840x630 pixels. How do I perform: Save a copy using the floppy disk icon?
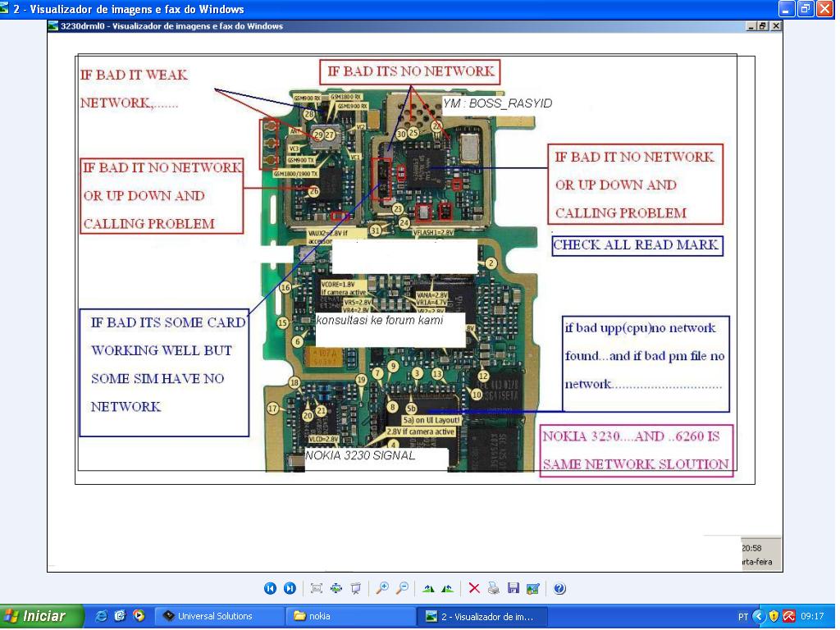click(514, 588)
